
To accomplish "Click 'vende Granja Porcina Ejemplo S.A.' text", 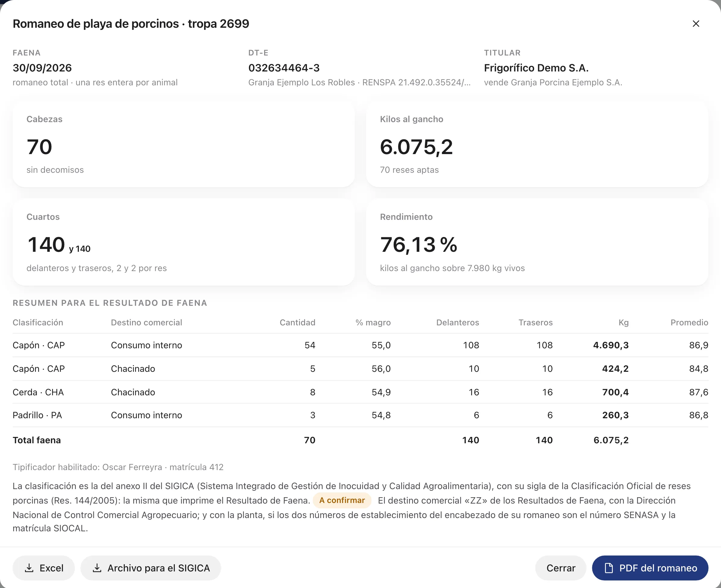I will (x=553, y=82).
